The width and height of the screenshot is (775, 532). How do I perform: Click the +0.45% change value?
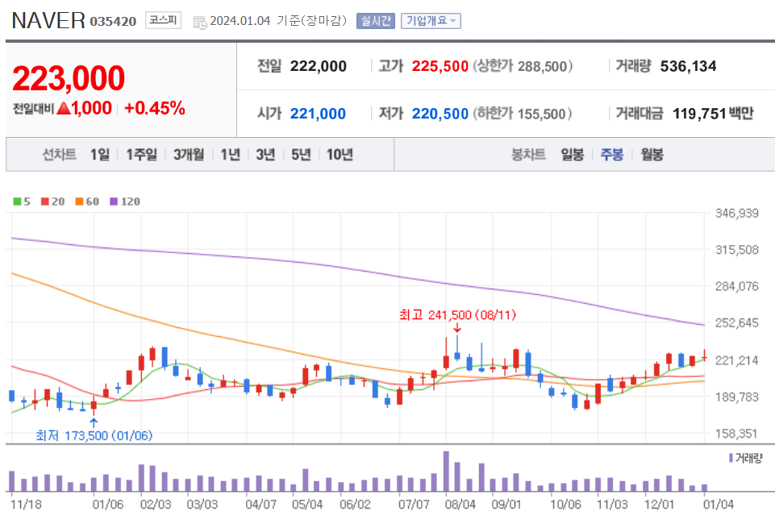point(155,108)
